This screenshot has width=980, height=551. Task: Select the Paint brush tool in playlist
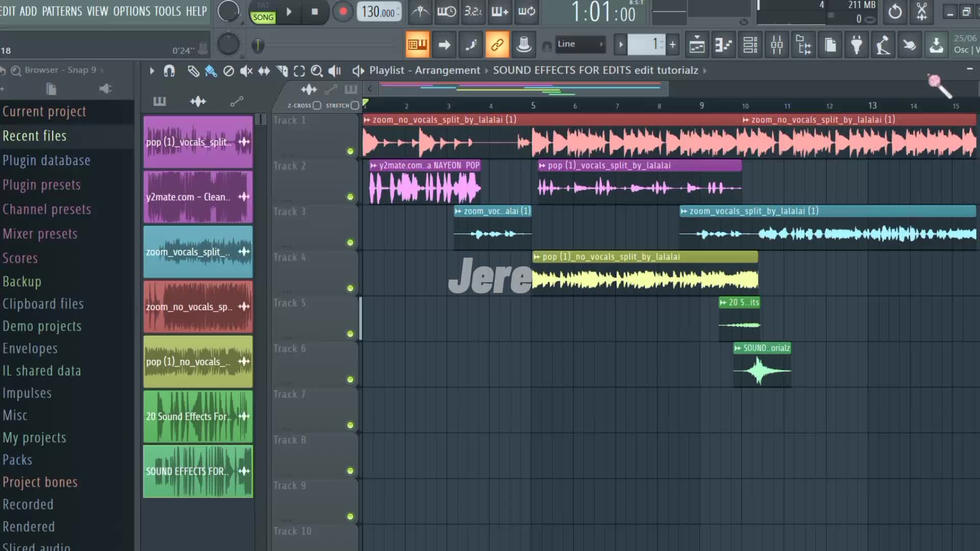pos(211,71)
